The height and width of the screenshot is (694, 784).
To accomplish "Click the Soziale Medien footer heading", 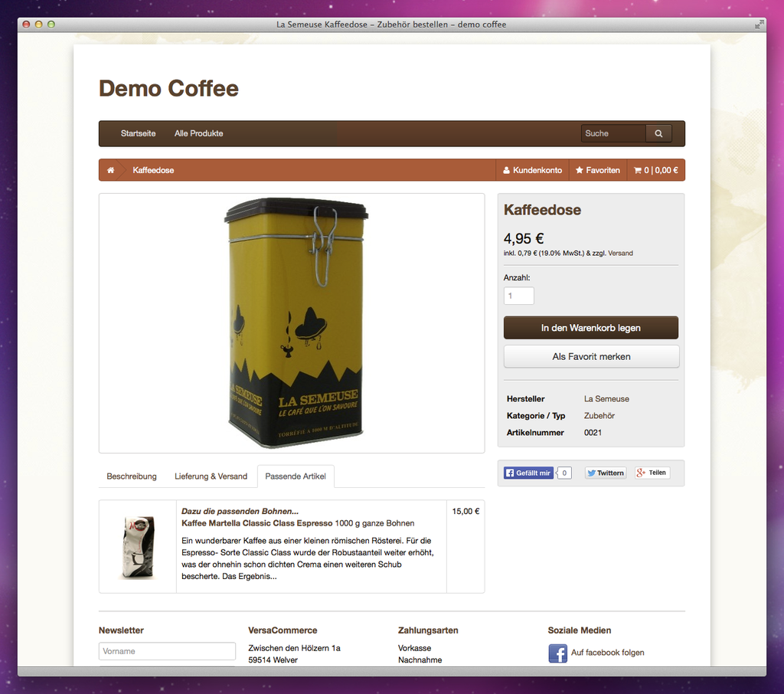I will [580, 630].
